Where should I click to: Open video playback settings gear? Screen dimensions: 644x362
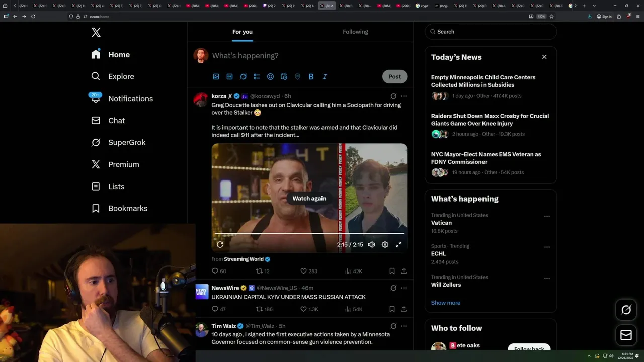pos(385,245)
